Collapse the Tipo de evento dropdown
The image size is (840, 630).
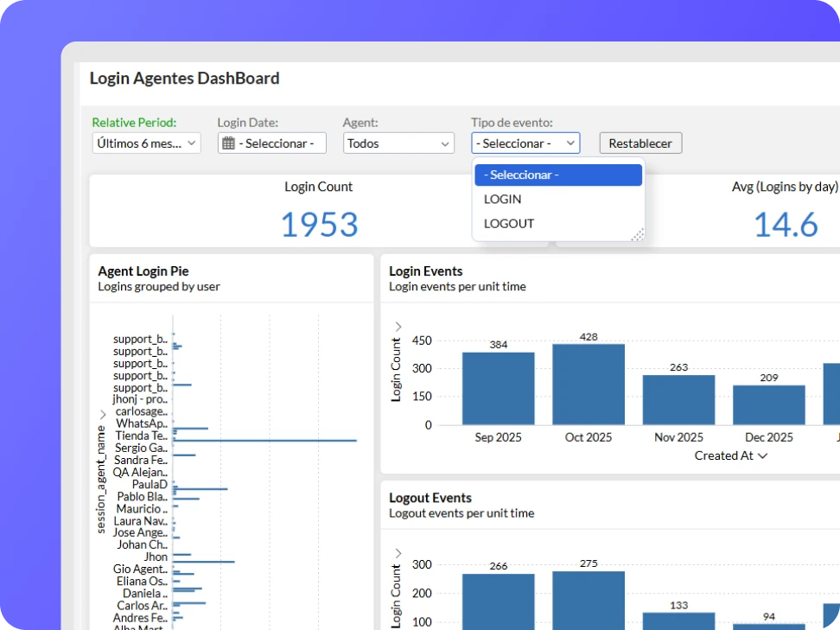(x=525, y=143)
